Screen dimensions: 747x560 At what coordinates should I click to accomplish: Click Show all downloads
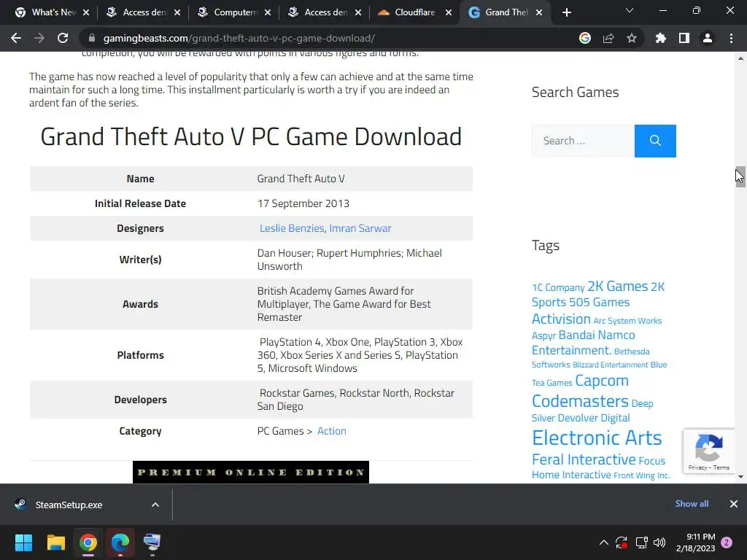pyautogui.click(x=692, y=504)
